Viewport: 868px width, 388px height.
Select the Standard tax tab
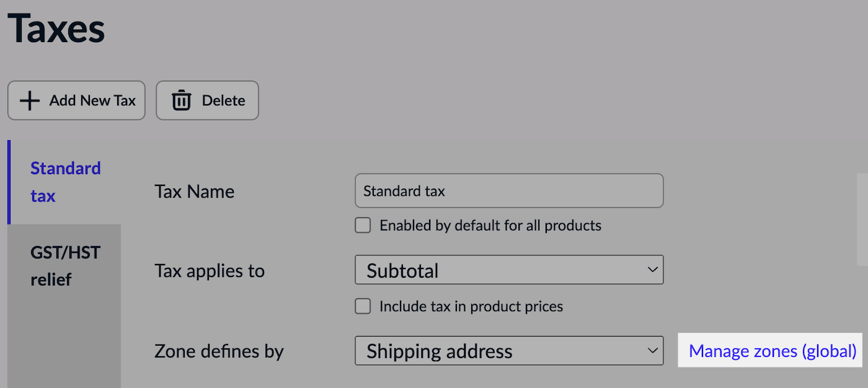65,182
